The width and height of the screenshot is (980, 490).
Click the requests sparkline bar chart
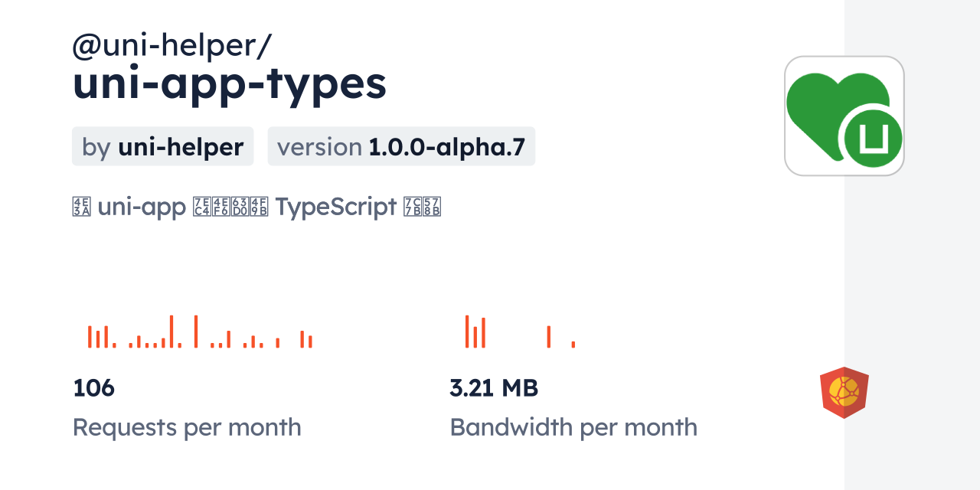(200, 332)
